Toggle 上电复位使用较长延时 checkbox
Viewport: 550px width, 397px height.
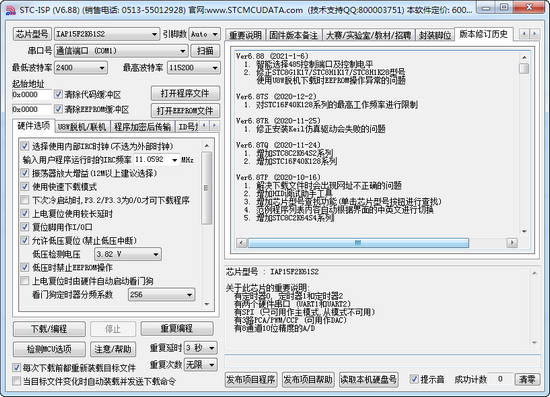25,214
